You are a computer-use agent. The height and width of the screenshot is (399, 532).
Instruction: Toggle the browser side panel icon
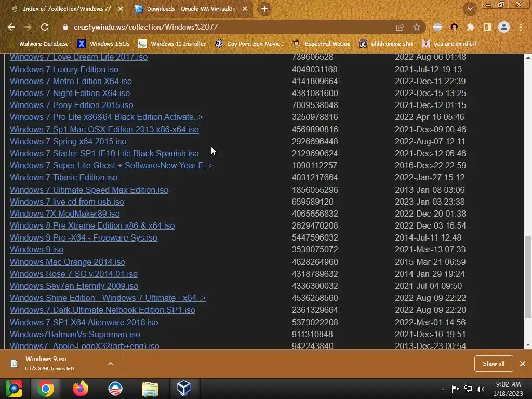point(487,27)
